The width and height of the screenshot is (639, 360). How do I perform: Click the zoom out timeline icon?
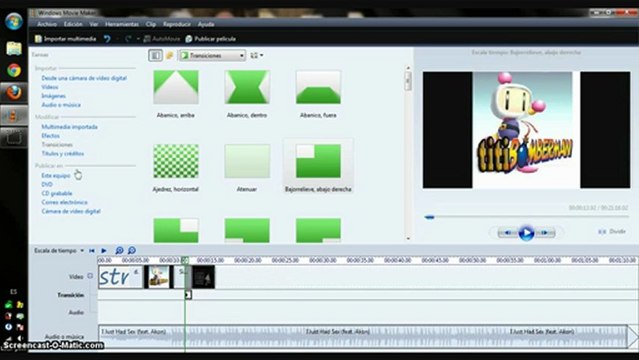click(x=132, y=250)
